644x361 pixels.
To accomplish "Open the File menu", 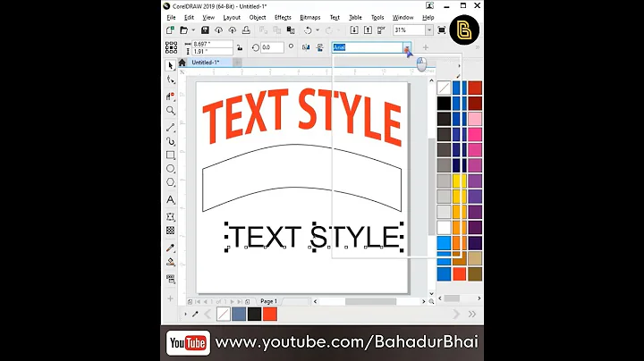I will point(171,17).
